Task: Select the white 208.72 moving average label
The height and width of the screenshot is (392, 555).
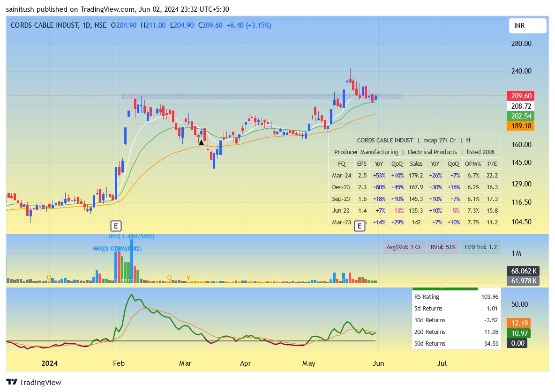Action: 521,106
